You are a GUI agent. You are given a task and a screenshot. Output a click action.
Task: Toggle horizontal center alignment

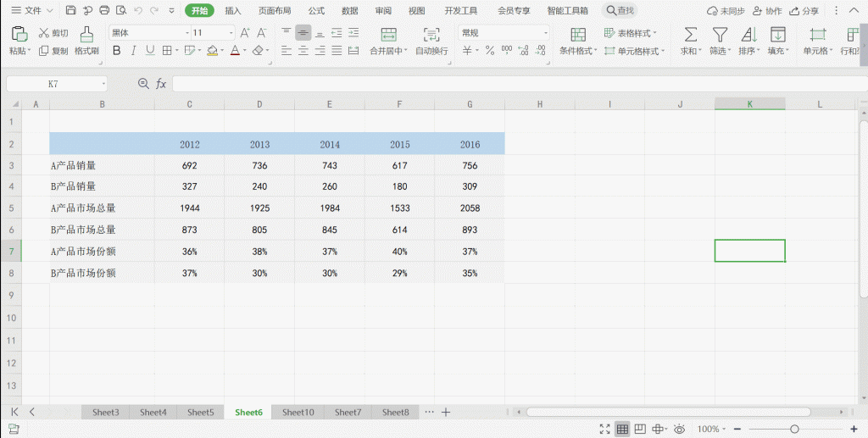click(x=303, y=51)
